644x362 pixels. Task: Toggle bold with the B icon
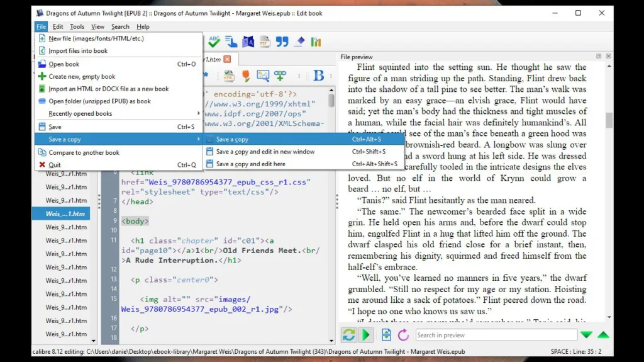click(319, 76)
